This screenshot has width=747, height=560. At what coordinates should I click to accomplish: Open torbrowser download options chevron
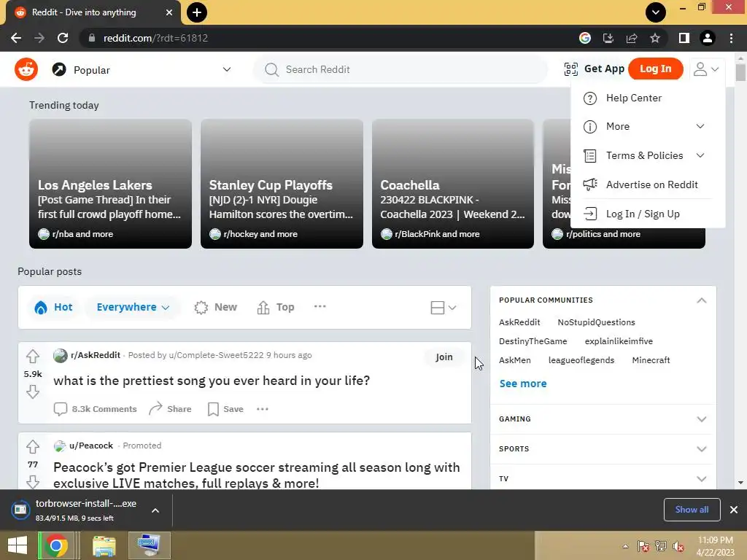[x=155, y=510]
